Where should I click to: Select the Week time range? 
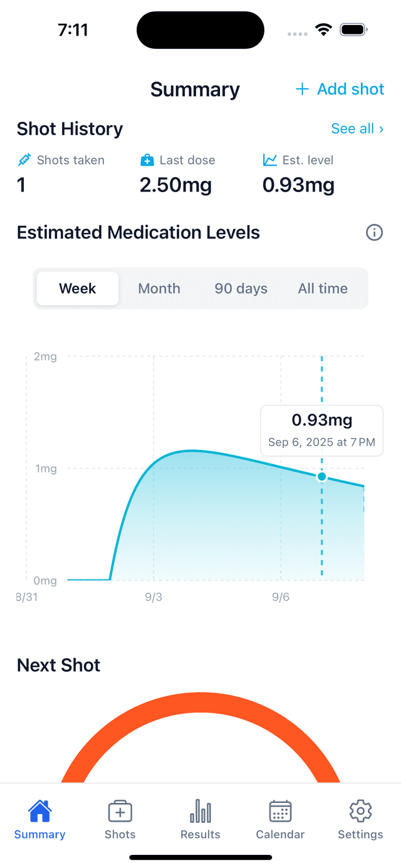pos(78,288)
